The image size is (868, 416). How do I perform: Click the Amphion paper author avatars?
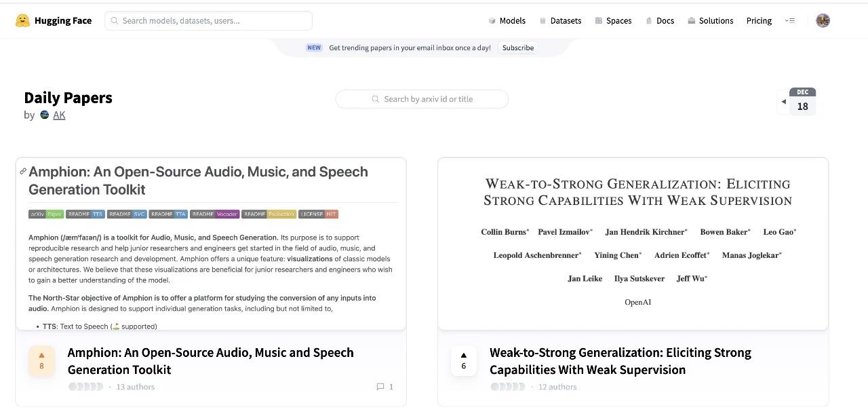85,387
